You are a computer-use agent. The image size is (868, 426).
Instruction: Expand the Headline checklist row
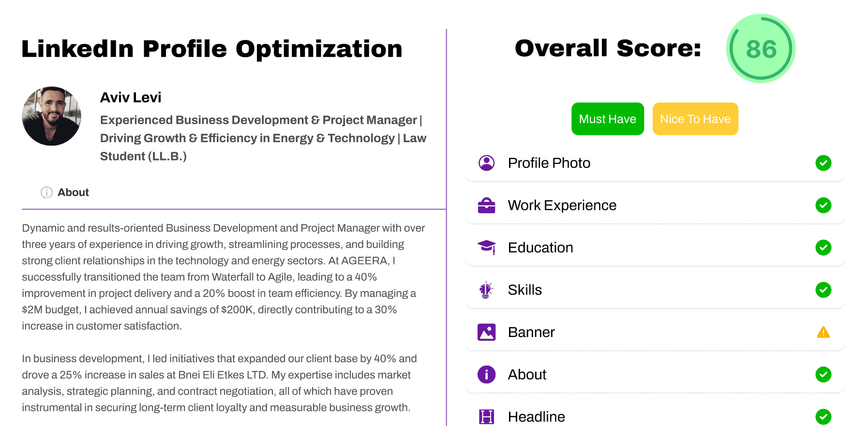pos(655,413)
